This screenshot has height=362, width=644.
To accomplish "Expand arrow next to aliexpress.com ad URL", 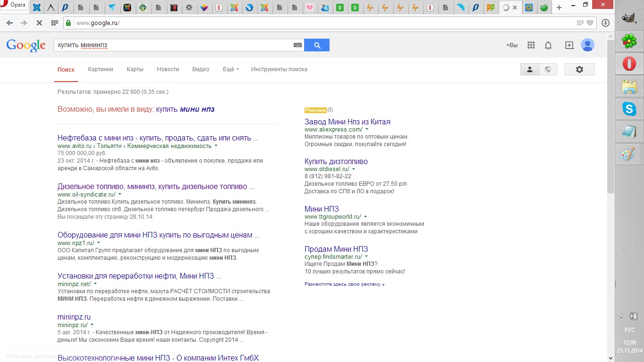I will (367, 129).
